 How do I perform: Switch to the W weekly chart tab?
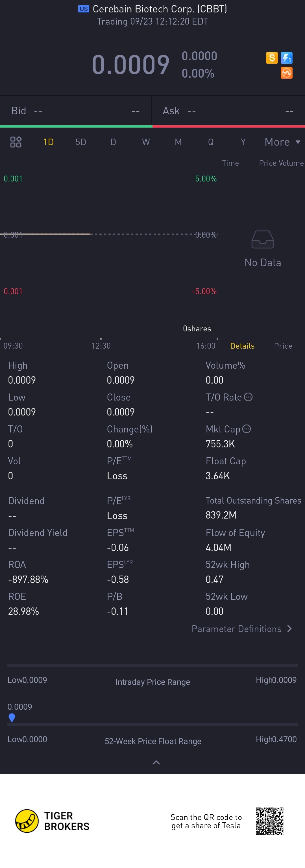(x=146, y=142)
